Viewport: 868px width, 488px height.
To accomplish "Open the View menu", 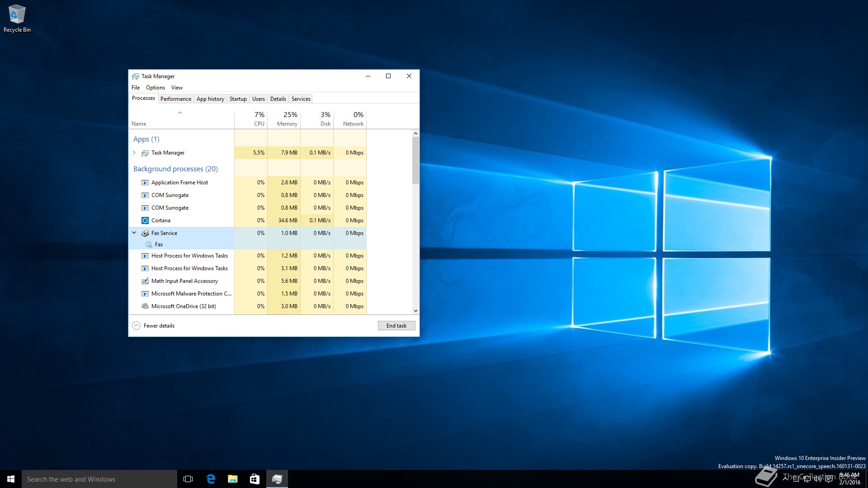I will pos(177,88).
